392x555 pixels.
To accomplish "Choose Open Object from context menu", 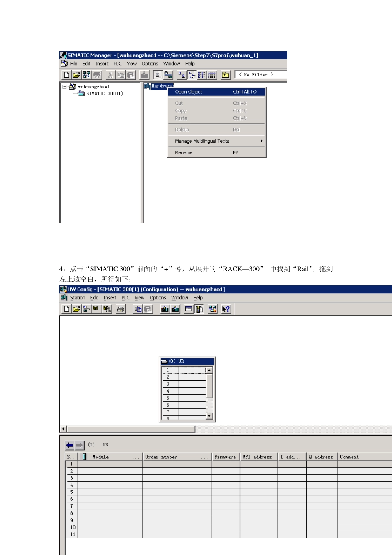I will click(x=216, y=92).
